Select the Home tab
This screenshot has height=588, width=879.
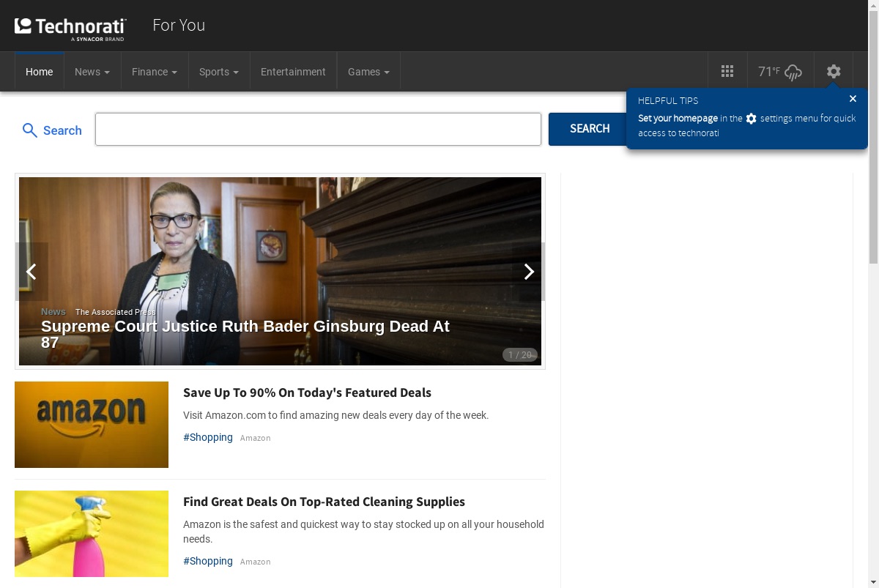(40, 72)
